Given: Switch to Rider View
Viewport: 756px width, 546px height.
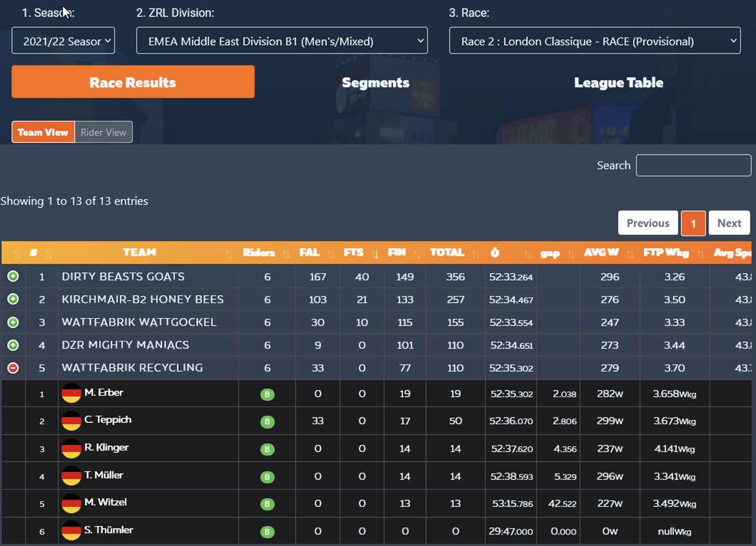Looking at the screenshot, I should click(103, 132).
